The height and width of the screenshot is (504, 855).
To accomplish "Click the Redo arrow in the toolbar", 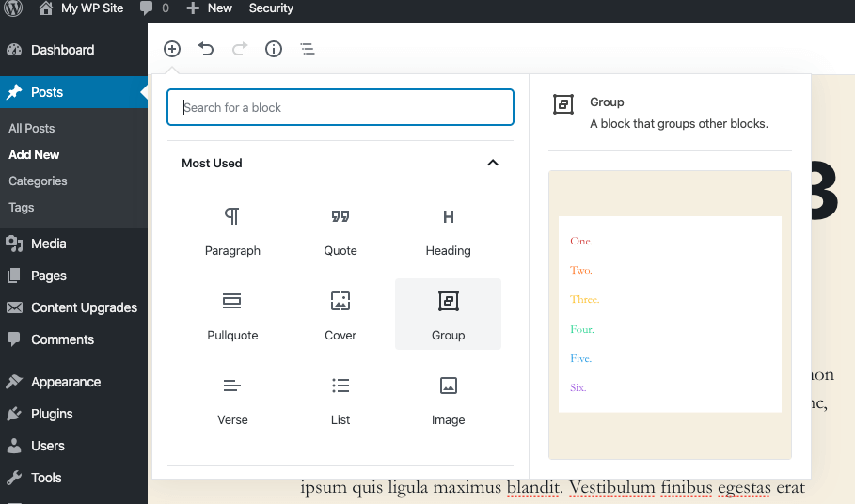I will [x=240, y=49].
